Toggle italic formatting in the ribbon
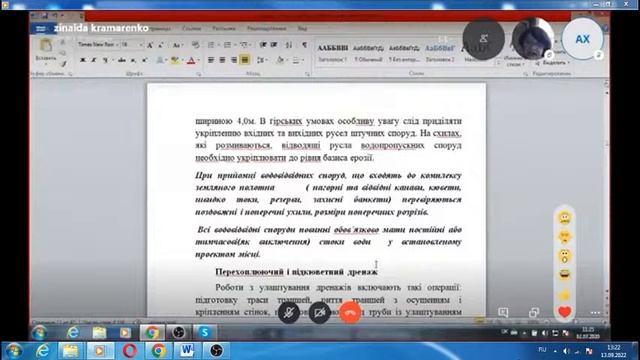The image size is (640, 360). (x=93, y=60)
